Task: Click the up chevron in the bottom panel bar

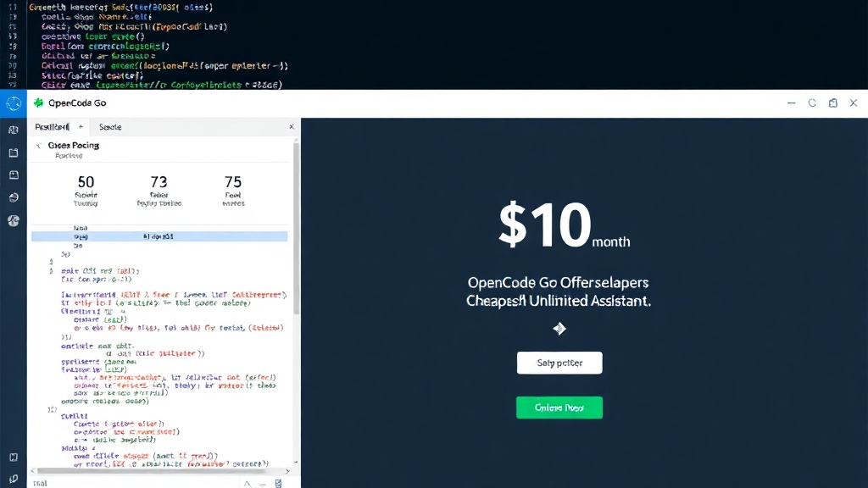Action: (x=248, y=484)
